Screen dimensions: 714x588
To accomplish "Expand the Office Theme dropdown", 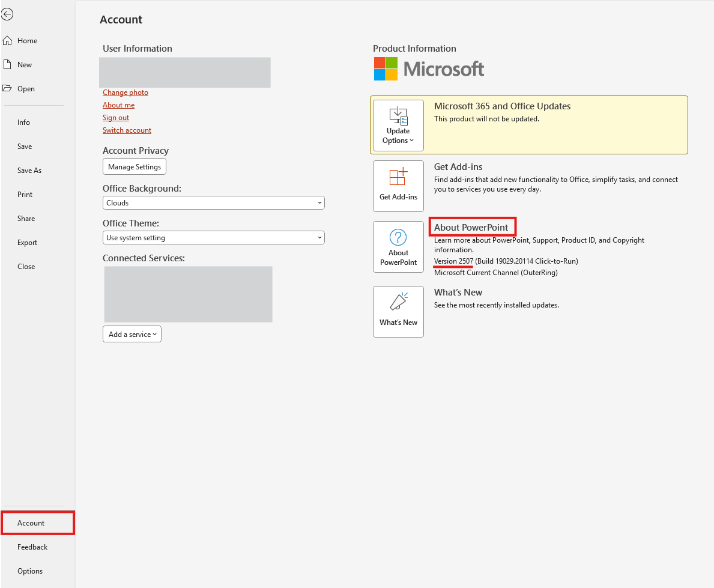I will [x=214, y=237].
